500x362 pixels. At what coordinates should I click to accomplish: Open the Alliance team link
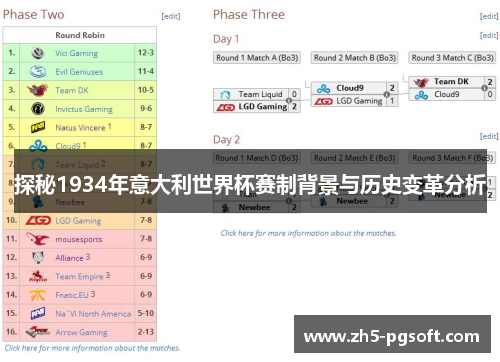click(69, 258)
